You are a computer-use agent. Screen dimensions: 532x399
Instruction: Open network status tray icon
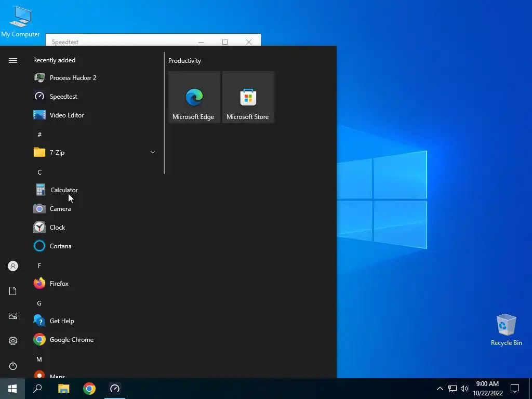click(x=453, y=389)
